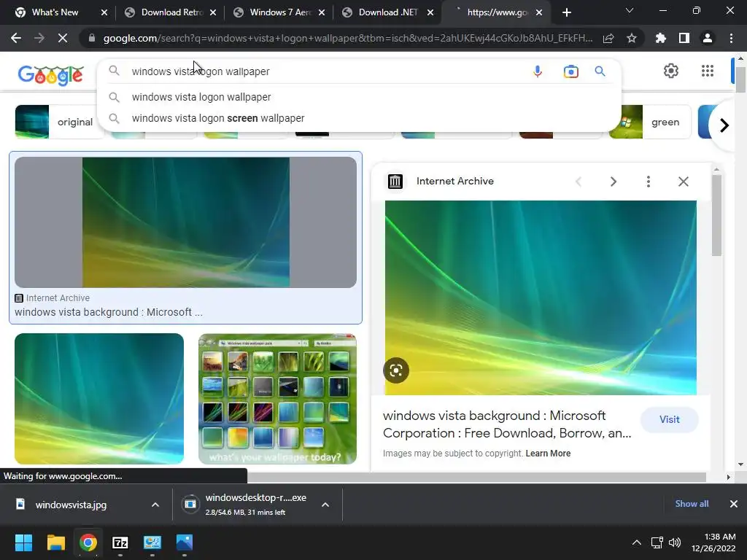Expand options for the windowsvista.jpg download
This screenshot has height=560, width=747.
coord(155,505)
